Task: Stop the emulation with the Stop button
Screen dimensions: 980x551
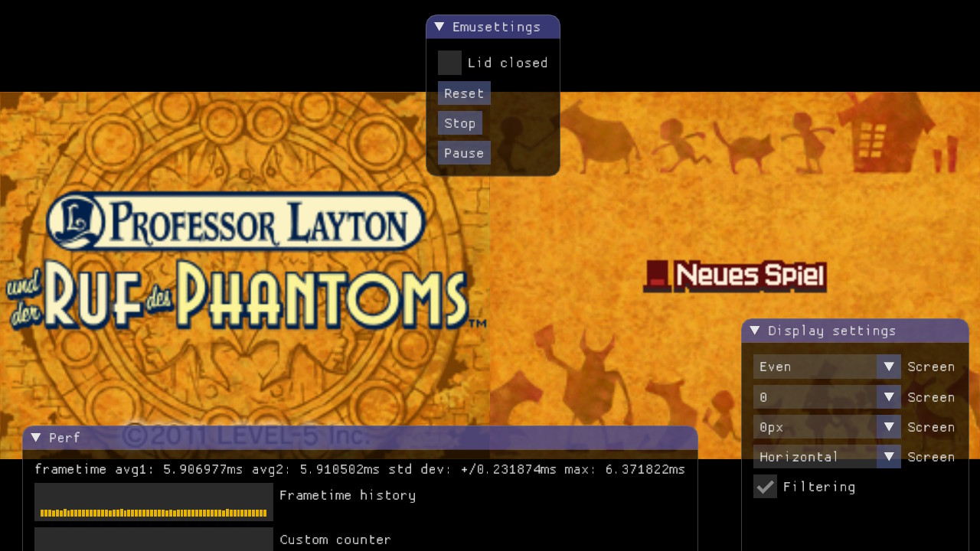Action: coord(460,123)
